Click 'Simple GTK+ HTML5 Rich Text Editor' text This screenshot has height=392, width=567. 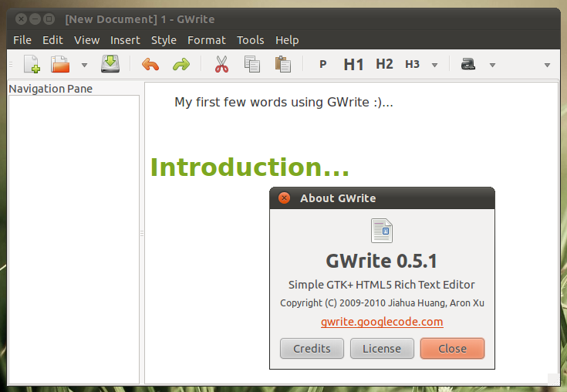pos(382,285)
